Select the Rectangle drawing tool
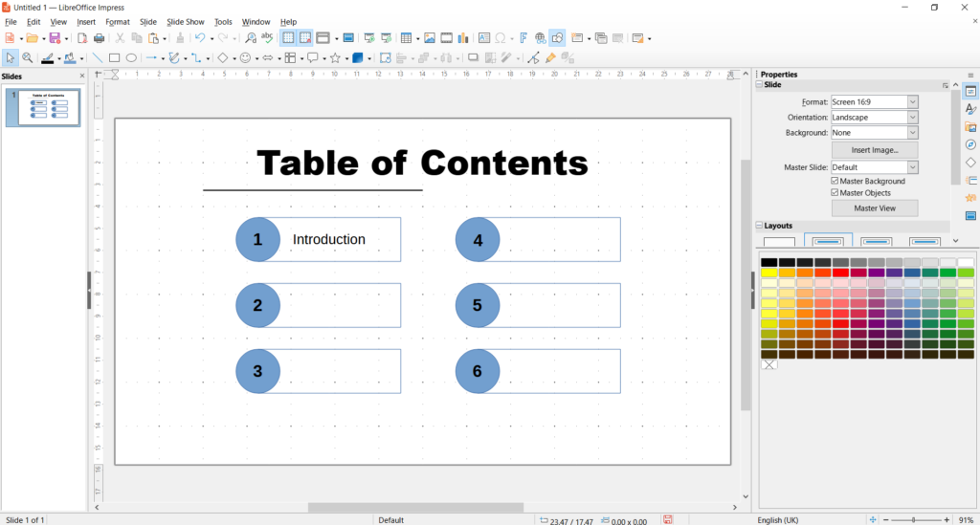Viewport: 980px width, 525px height. click(114, 58)
